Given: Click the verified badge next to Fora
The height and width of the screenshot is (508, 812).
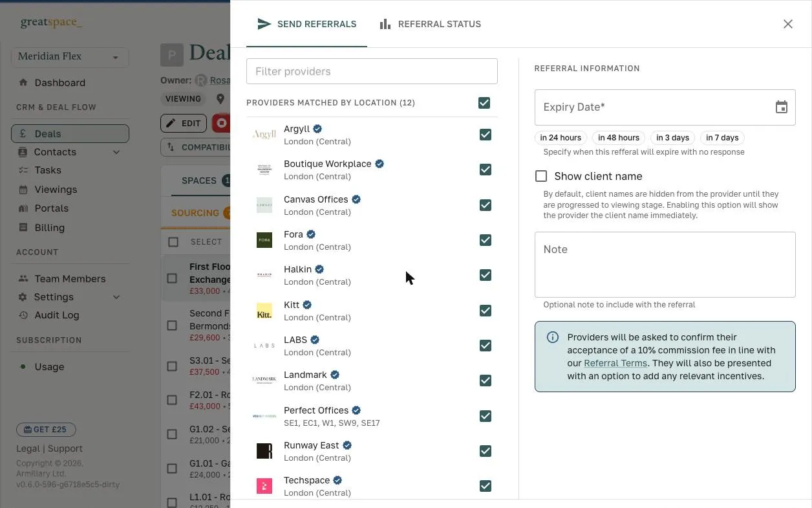Looking at the screenshot, I should pos(311,234).
